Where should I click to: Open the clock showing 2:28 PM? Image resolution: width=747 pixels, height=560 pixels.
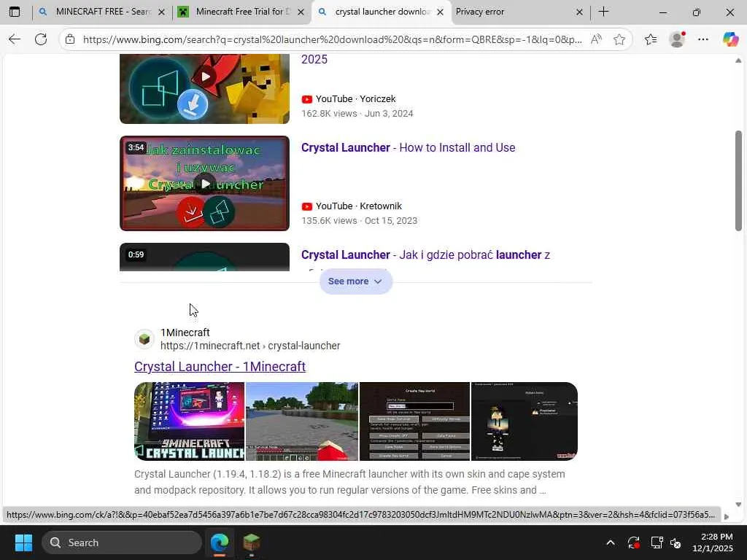coord(712,542)
